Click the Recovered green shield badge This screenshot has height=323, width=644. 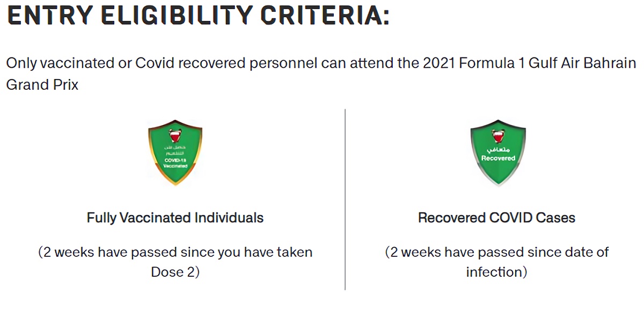click(x=498, y=153)
